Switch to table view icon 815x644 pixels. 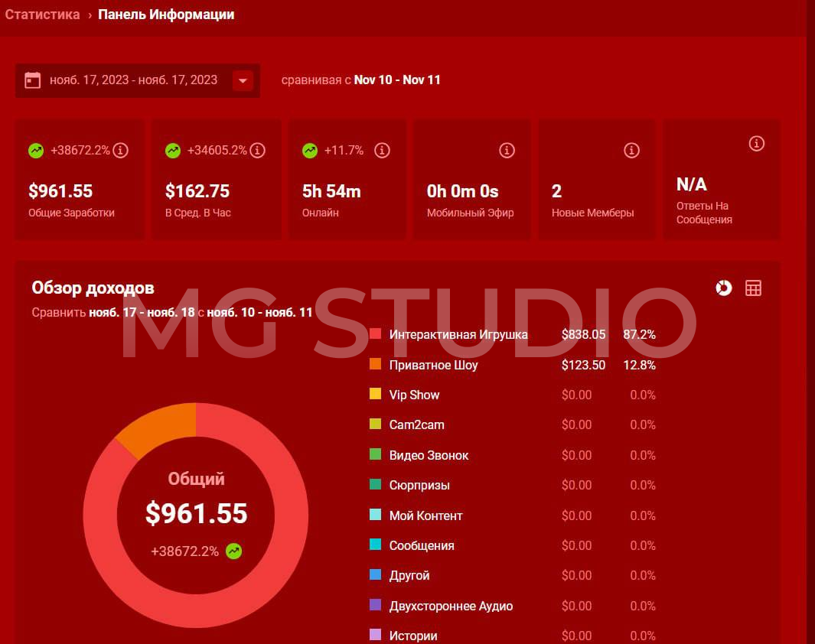point(753,288)
